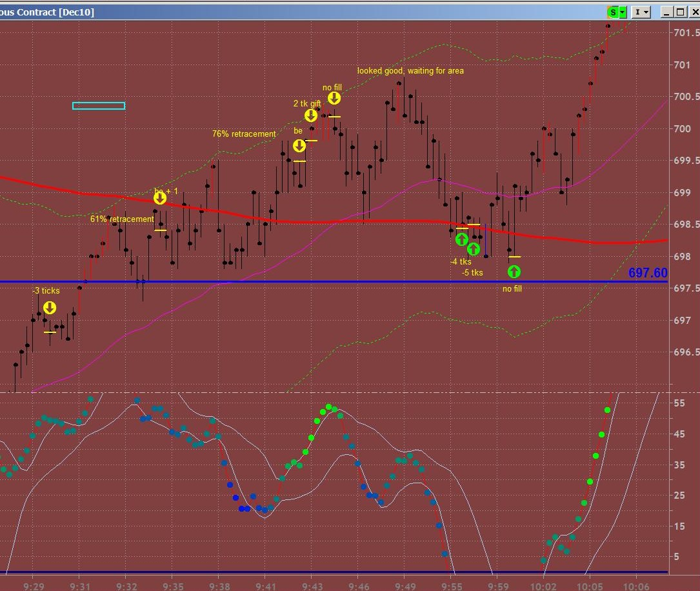Click the 'no fill' note below green arrow
The height and width of the screenshot is (591, 700).
click(x=512, y=289)
